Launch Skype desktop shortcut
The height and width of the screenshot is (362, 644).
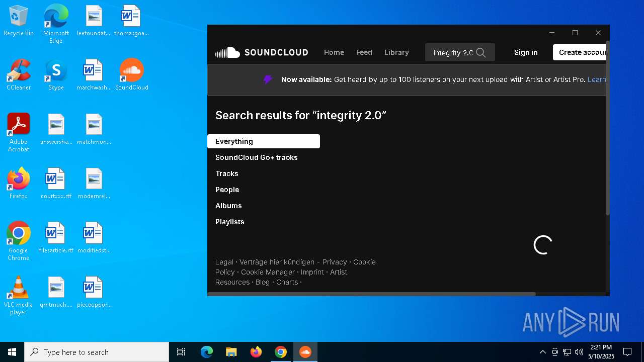pyautogui.click(x=56, y=75)
